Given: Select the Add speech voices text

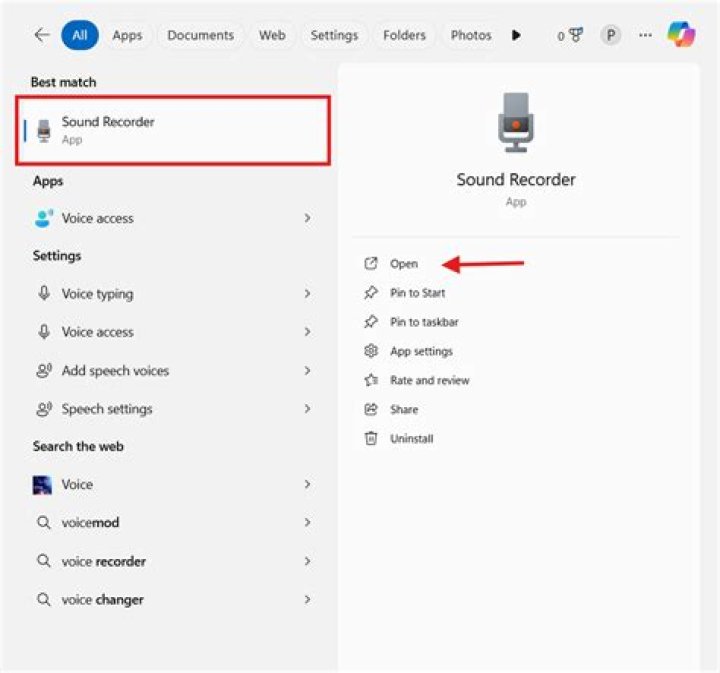Looking at the screenshot, I should coord(115,371).
